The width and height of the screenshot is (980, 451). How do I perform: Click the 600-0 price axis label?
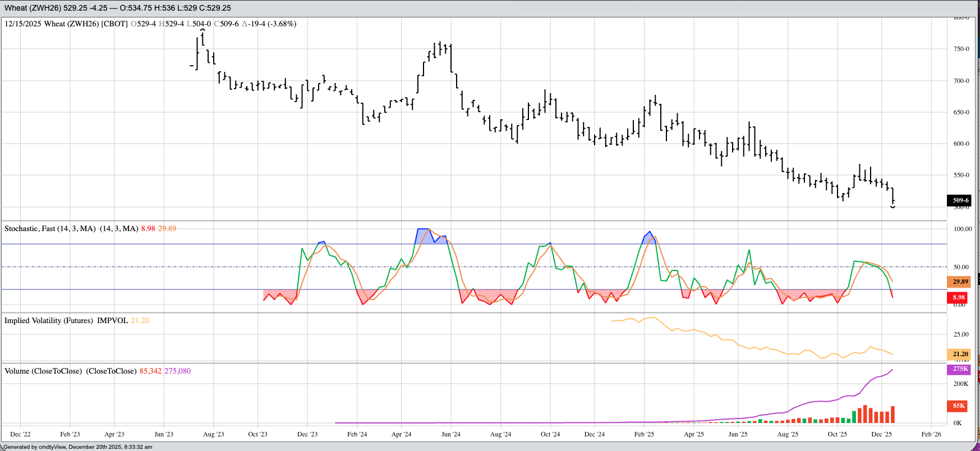(961, 144)
